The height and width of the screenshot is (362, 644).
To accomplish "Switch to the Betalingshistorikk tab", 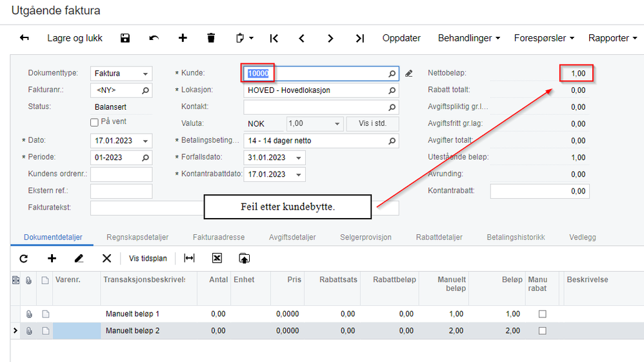I will pos(516,237).
